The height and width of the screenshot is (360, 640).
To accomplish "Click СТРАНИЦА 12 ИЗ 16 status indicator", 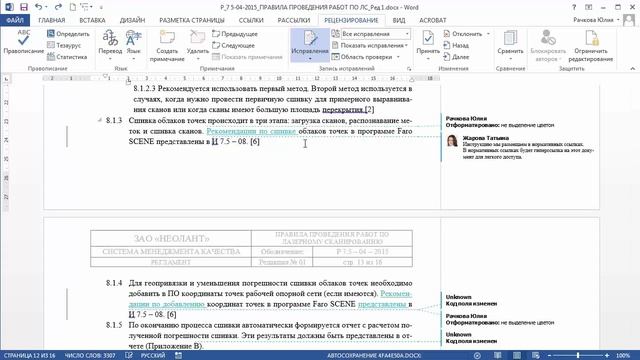I will coord(30,356).
